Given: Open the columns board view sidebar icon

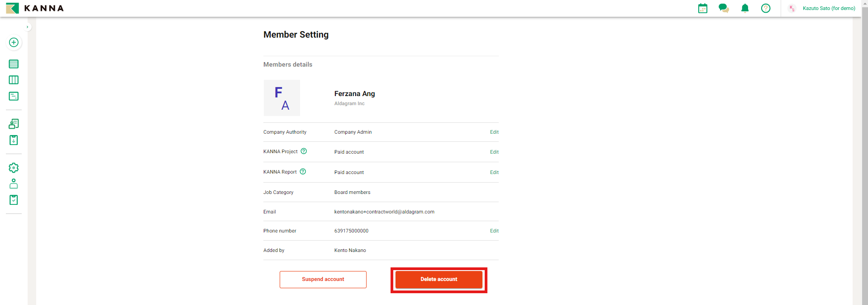Looking at the screenshot, I should pos(14,80).
